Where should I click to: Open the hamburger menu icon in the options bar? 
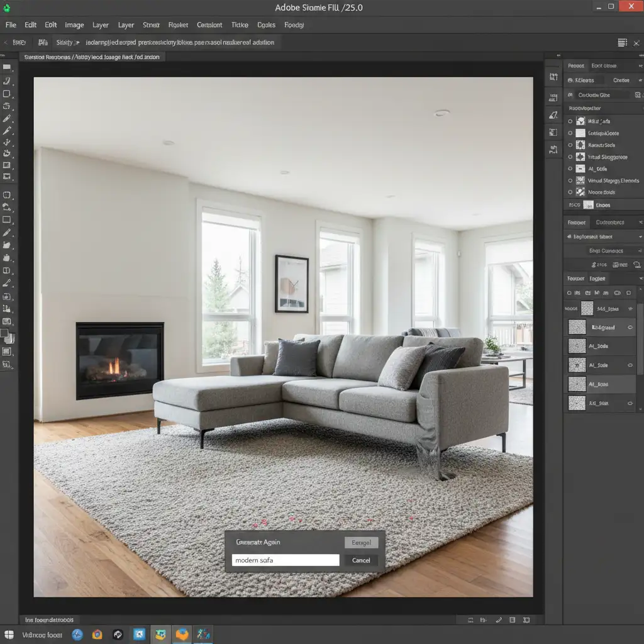click(623, 43)
